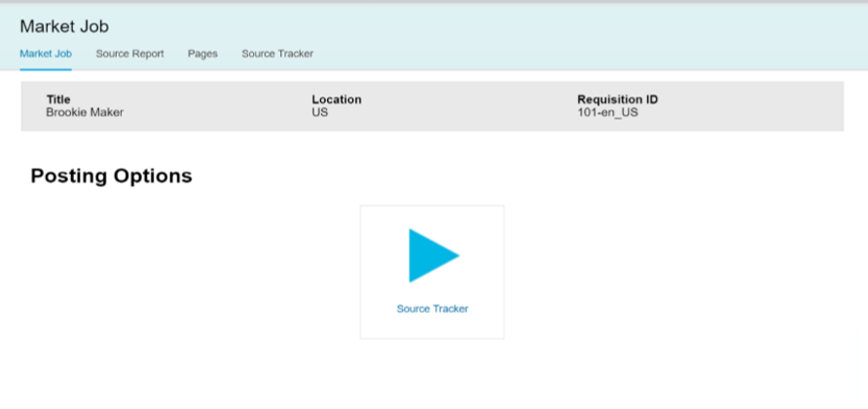Click the blue play triangle icon
The width and height of the screenshot is (868, 409).
(433, 255)
